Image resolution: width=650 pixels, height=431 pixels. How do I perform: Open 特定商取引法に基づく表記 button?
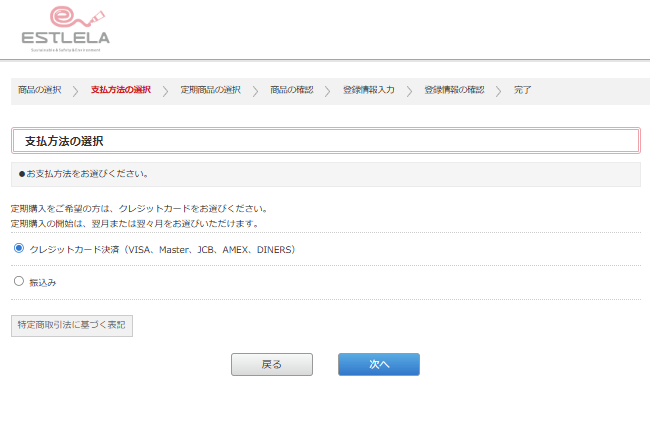[72, 326]
